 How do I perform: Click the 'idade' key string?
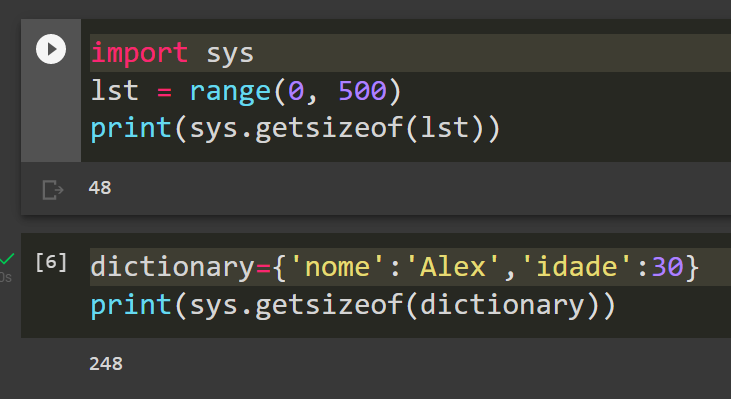(x=577, y=267)
